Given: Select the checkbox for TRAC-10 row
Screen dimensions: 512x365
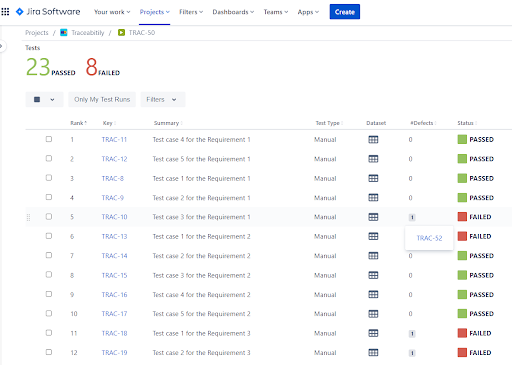Looking at the screenshot, I should point(49,217).
